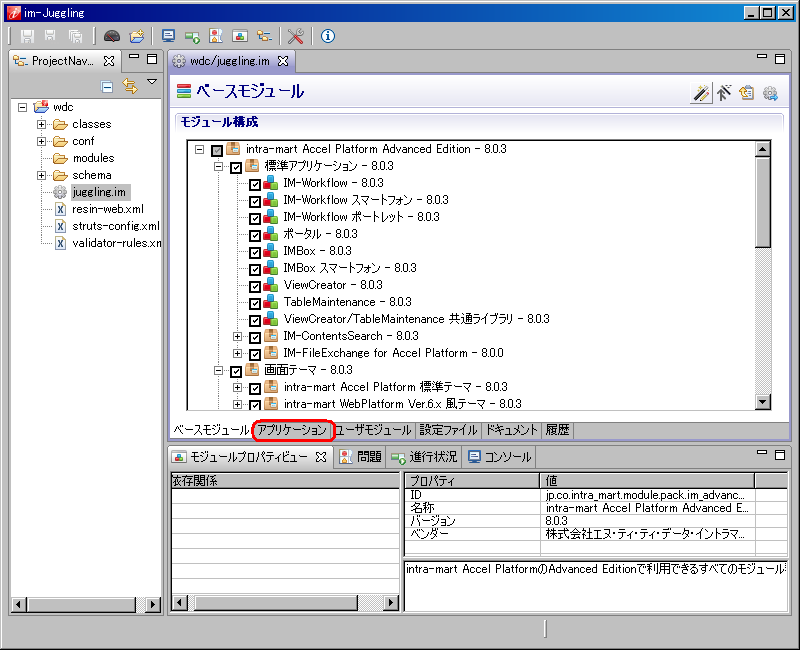
Task: Collapse 画面テーマ tree node
Action: (218, 370)
